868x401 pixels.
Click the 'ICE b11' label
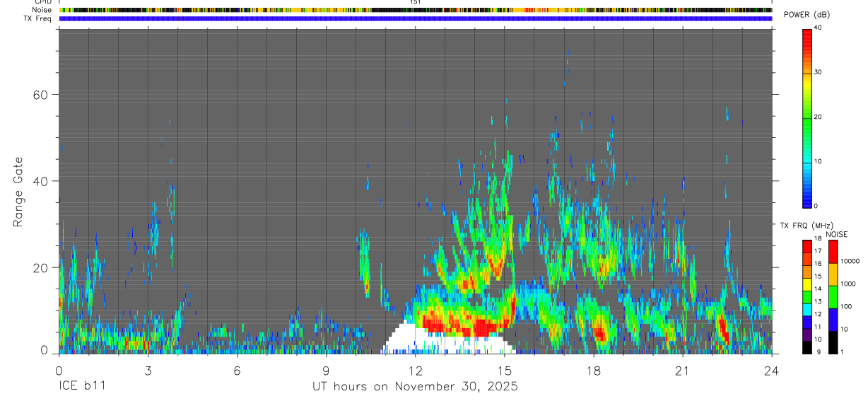pos(83,387)
